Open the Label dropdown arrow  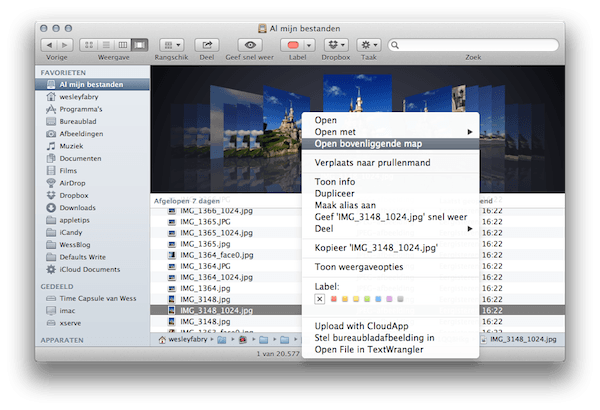click(309, 45)
